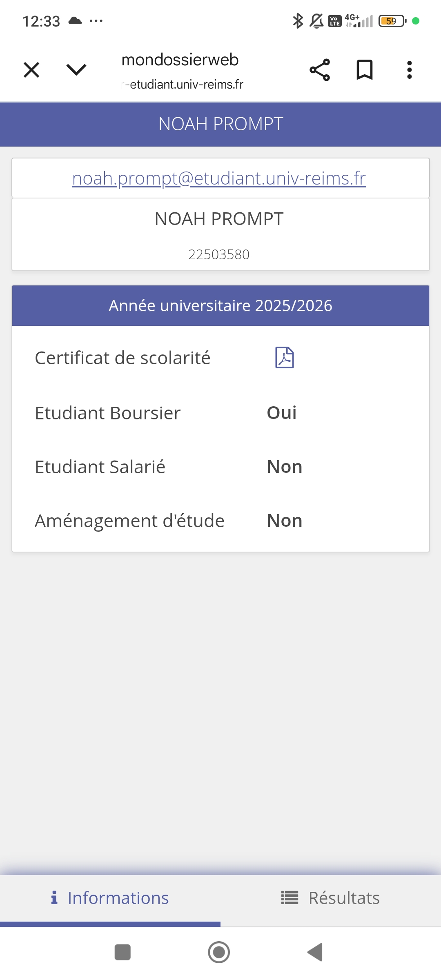Tap the mondossierweb page title
The width and height of the screenshot is (441, 980).
180,60
